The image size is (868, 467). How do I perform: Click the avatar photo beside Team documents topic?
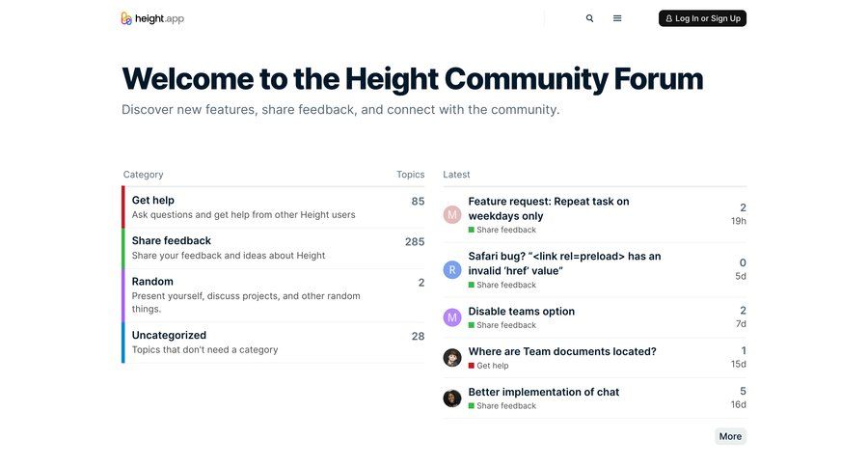tap(452, 358)
